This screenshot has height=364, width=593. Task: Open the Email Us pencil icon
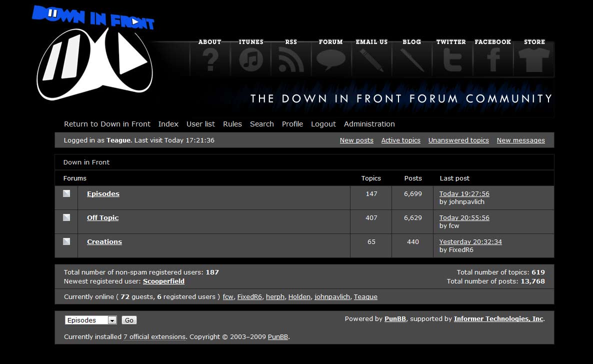[x=371, y=60]
